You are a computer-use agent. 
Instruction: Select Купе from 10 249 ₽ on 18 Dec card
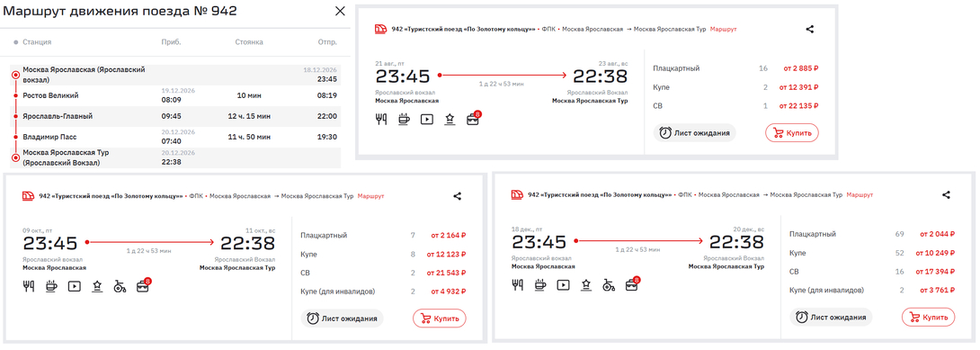(872, 253)
